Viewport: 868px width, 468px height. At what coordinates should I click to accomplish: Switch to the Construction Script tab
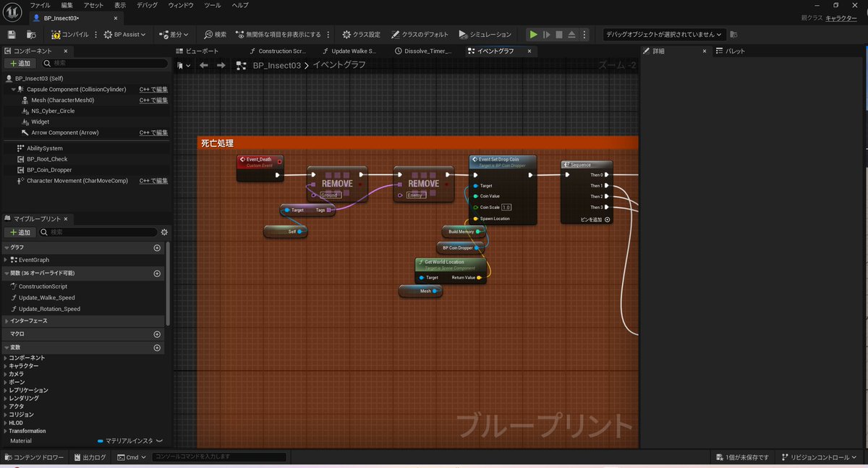pos(277,51)
